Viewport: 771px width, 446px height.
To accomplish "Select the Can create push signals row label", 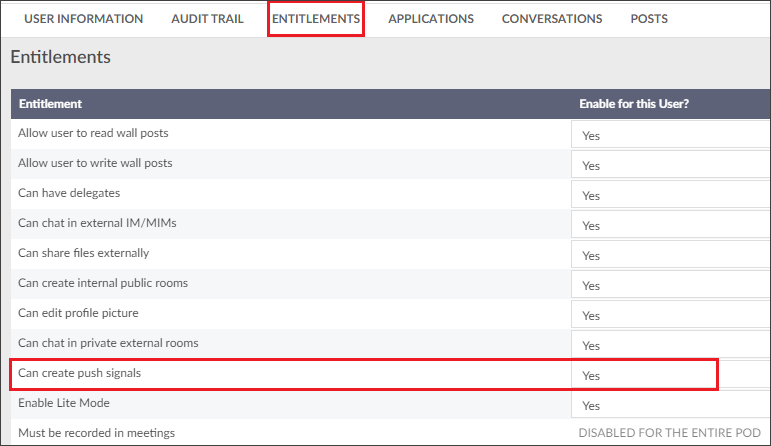I will coord(80,373).
